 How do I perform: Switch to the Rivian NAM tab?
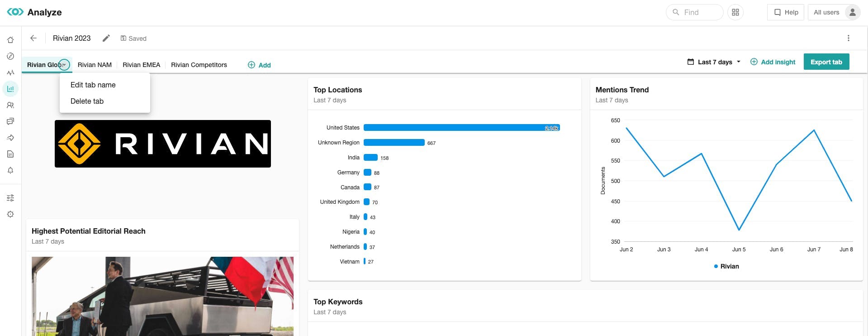coord(95,65)
